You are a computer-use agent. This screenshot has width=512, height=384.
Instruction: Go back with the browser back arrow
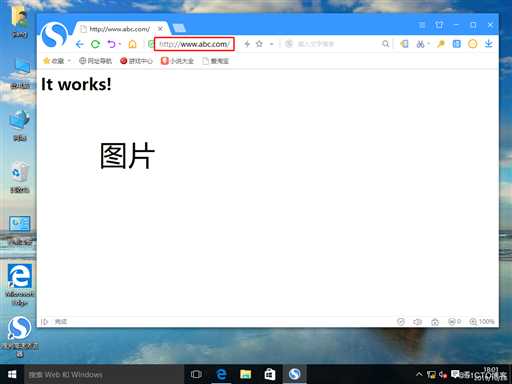(x=79, y=44)
